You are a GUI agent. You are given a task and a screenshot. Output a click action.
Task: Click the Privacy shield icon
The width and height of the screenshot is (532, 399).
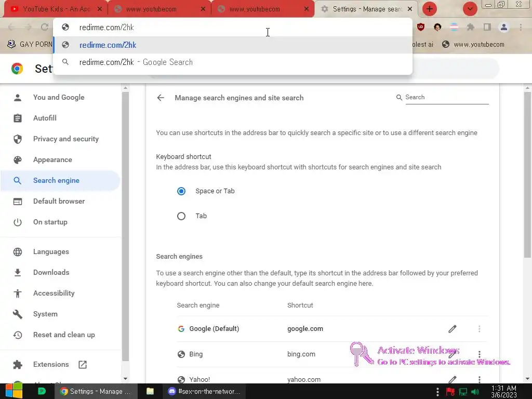pyautogui.click(x=18, y=139)
